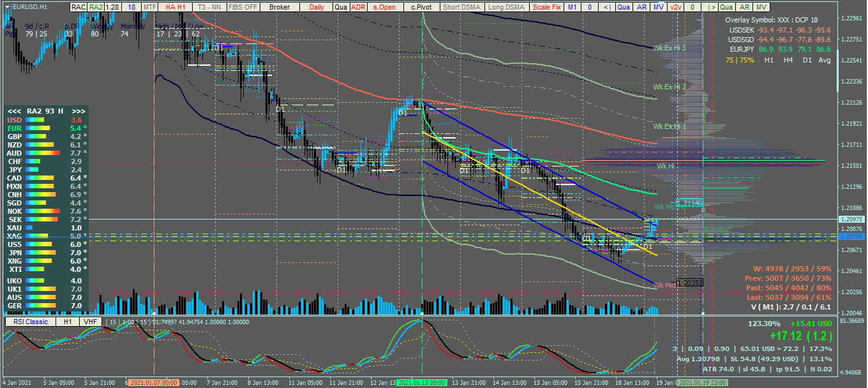Click the RAC toolbar button
The image size is (868, 388).
click(79, 7)
